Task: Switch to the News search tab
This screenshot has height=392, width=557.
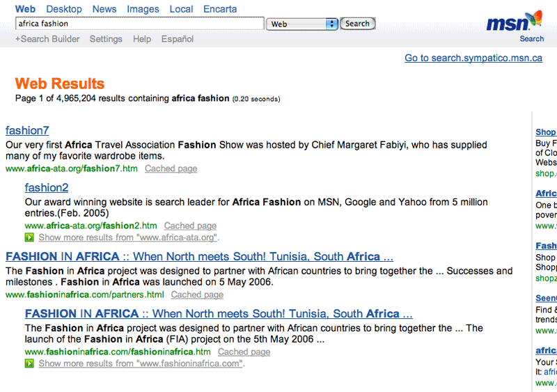Action: click(104, 9)
